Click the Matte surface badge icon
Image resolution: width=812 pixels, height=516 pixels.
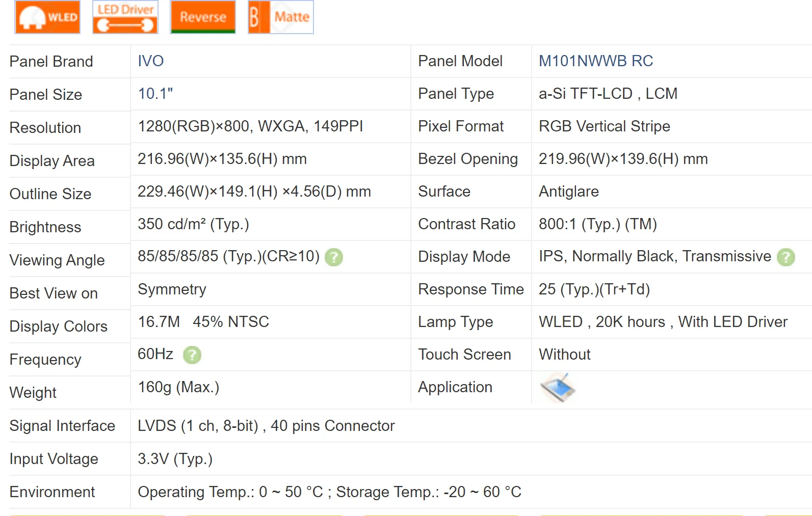(281, 17)
